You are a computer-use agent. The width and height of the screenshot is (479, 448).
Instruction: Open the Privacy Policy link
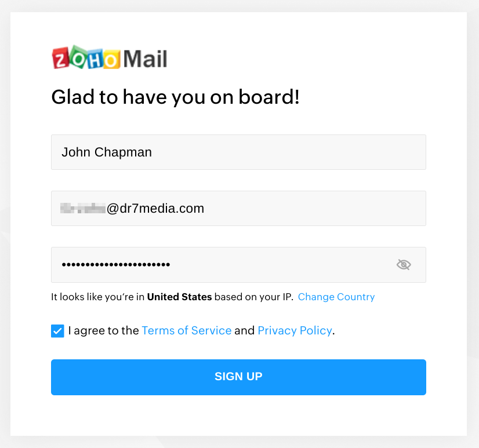(295, 331)
